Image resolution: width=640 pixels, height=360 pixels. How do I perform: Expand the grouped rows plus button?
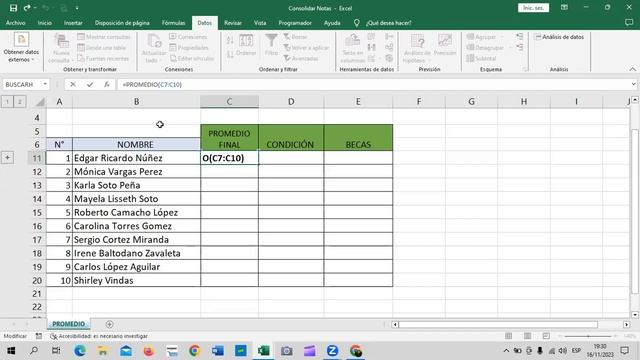click(x=7, y=158)
